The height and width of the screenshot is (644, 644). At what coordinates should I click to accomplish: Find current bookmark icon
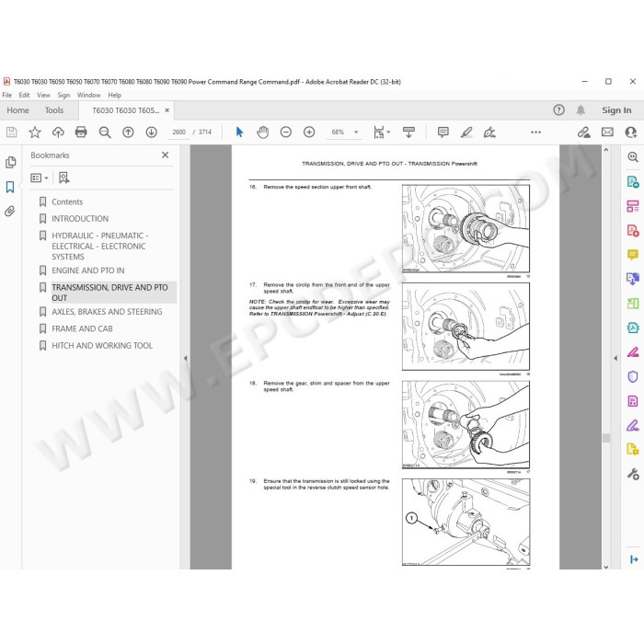63,178
